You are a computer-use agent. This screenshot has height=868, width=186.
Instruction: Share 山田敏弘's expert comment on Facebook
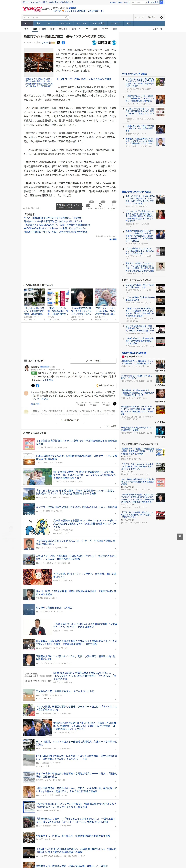pyautogui.click(x=38, y=386)
